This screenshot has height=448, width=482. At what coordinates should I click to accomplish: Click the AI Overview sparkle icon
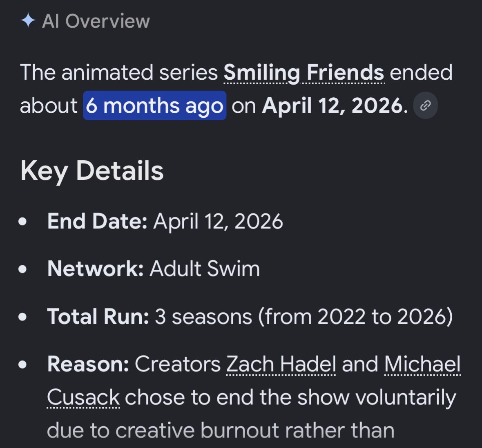(x=28, y=20)
